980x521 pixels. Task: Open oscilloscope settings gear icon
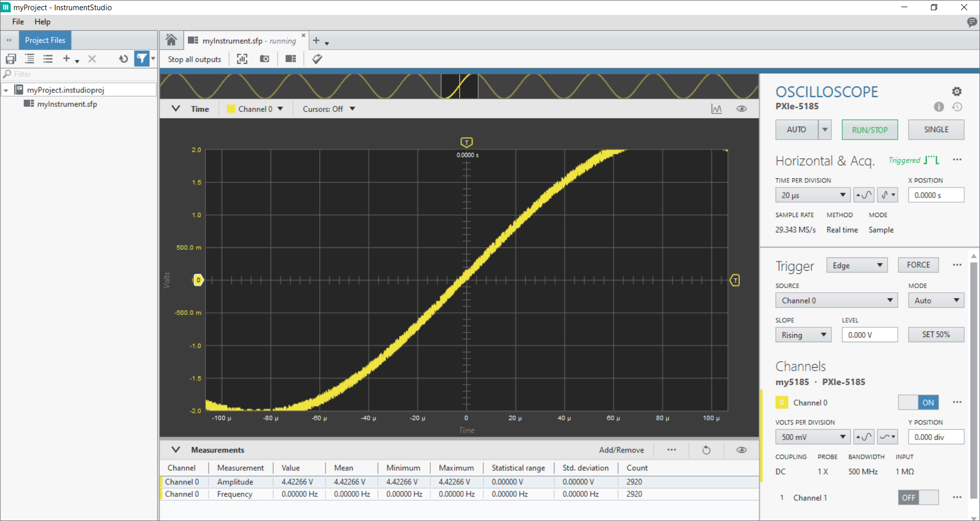click(957, 91)
